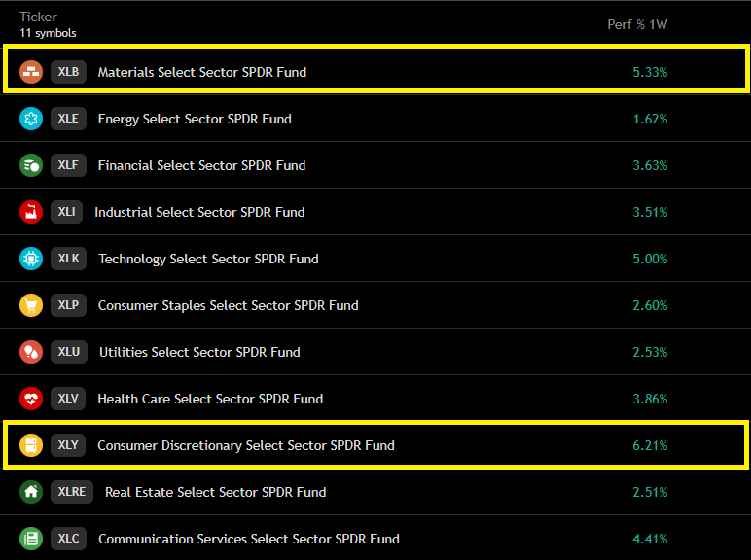
Task: Open Financial Select Sector SPDR Fund
Action: click(x=201, y=165)
